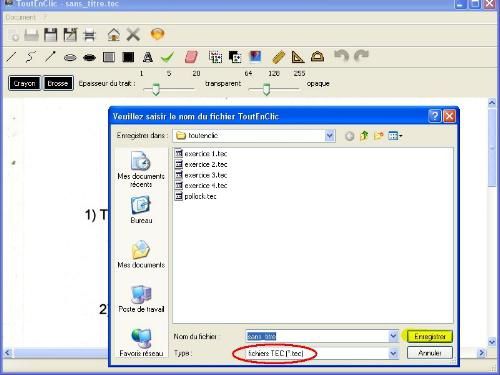Toggle the Crayon mode button
The width and height of the screenshot is (500, 375).
(24, 83)
